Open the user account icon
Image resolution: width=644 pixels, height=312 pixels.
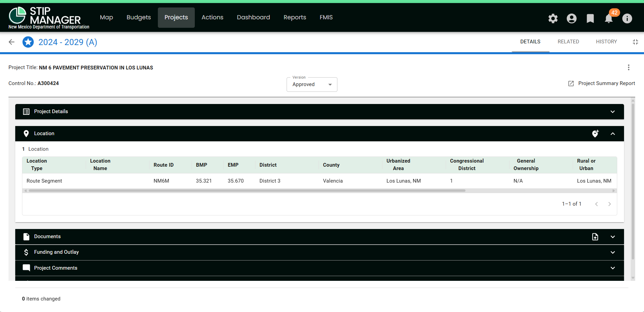(x=572, y=18)
